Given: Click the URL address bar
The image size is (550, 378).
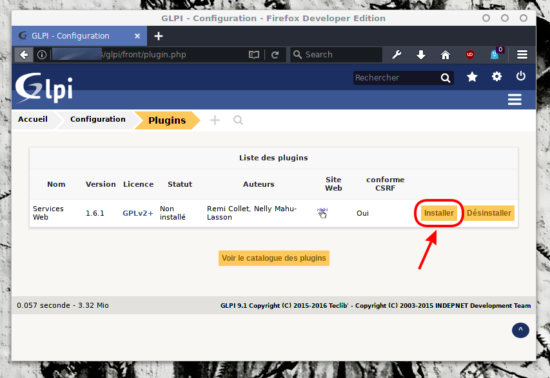Looking at the screenshot, I should [150, 55].
